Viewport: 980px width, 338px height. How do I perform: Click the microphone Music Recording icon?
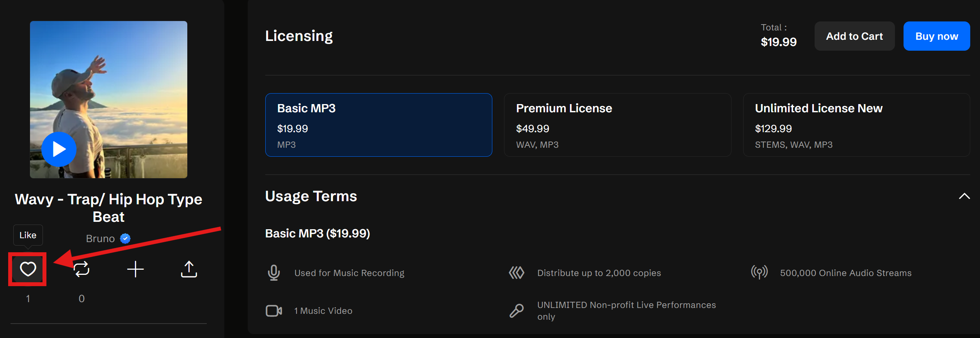click(x=274, y=273)
